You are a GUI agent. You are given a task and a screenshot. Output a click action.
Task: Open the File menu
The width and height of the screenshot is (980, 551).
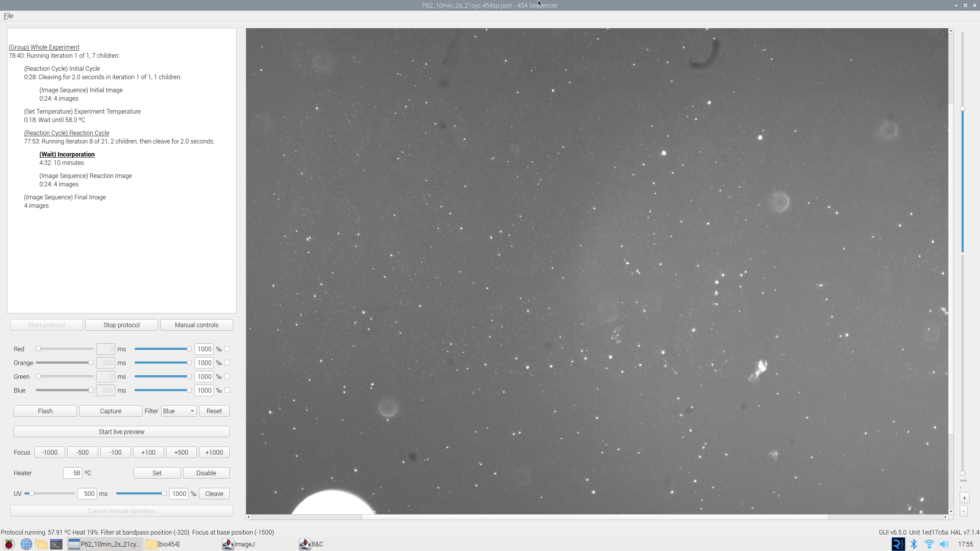pos(8,16)
